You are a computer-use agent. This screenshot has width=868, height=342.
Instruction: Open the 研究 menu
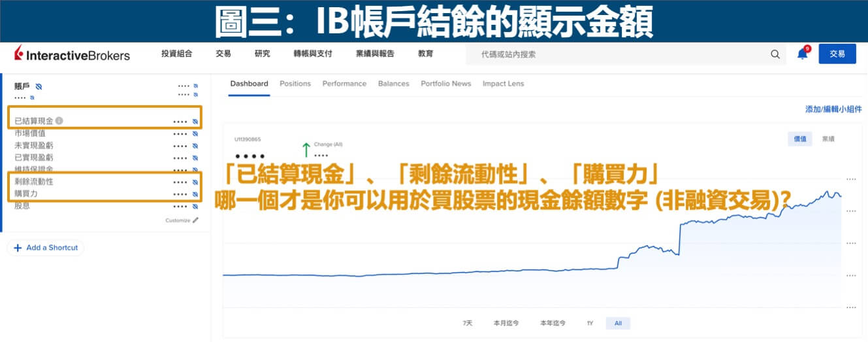pyautogui.click(x=263, y=54)
